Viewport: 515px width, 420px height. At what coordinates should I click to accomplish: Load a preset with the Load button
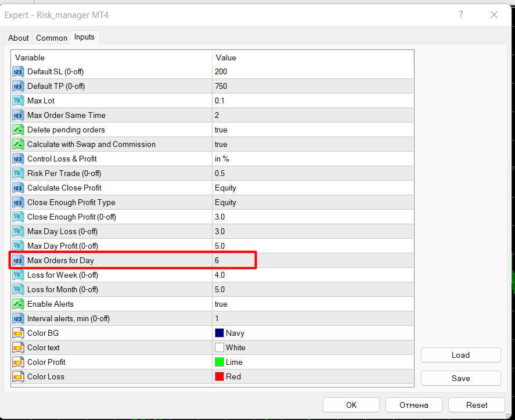pos(461,355)
